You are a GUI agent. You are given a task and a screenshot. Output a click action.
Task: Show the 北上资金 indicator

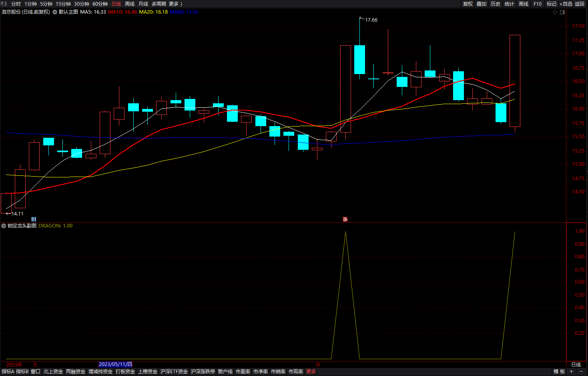[53, 372]
